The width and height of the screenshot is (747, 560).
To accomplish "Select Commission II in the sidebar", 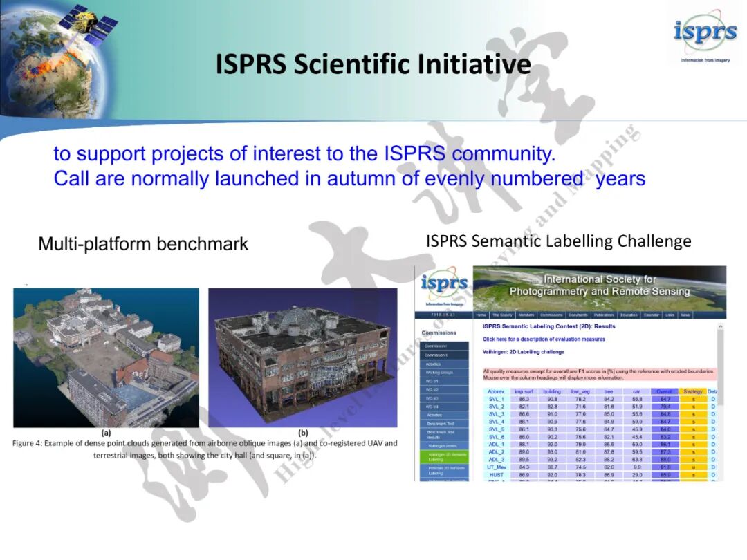I will tap(445, 355).
